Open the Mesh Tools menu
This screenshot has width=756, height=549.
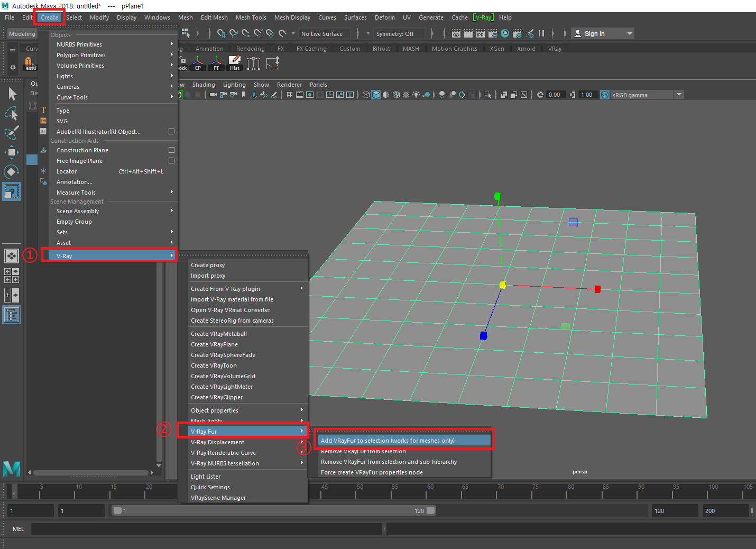pos(251,17)
